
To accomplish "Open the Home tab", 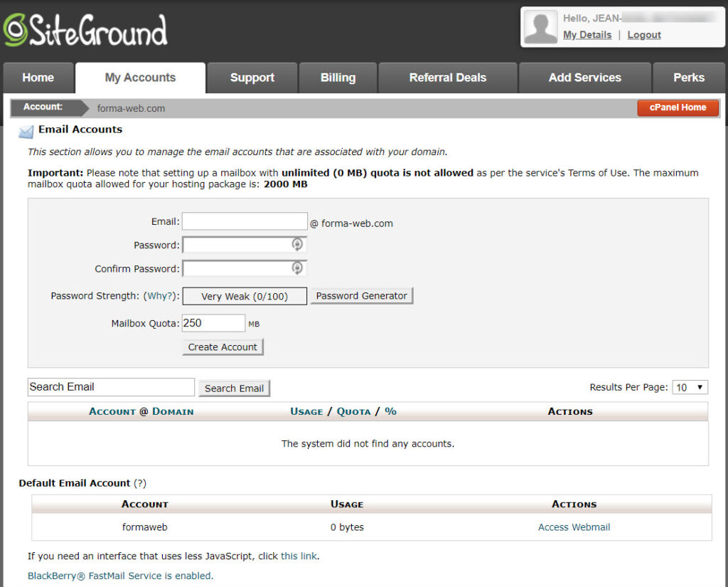I will click(x=38, y=78).
